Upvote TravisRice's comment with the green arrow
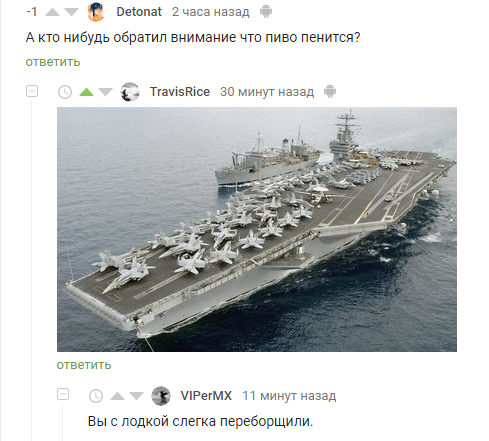489x441 pixels. coord(87,92)
